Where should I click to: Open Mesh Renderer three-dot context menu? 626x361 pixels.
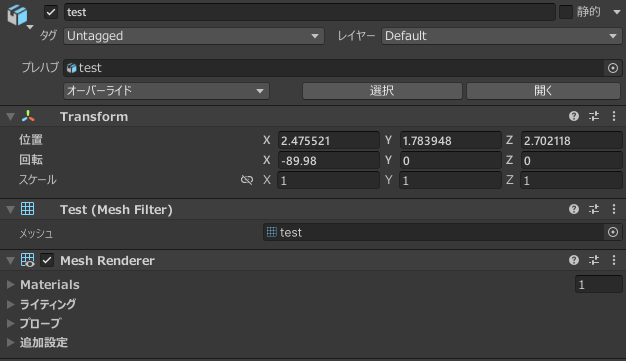click(x=614, y=260)
